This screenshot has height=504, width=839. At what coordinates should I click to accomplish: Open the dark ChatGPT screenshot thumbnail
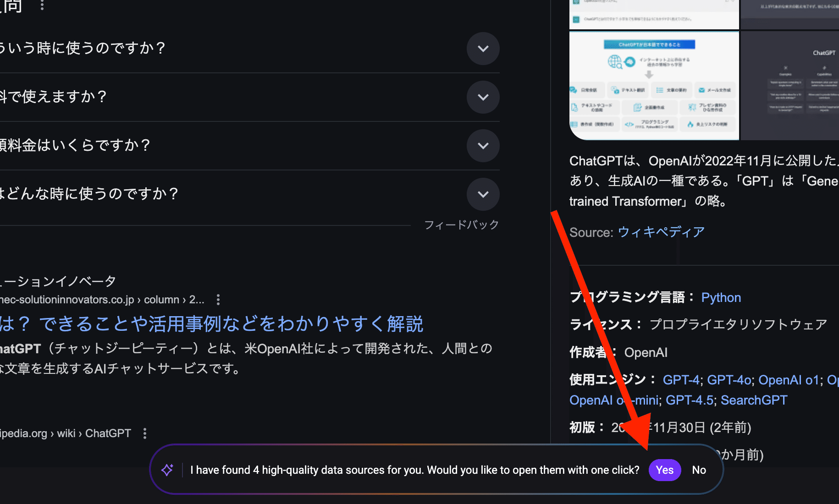790,85
